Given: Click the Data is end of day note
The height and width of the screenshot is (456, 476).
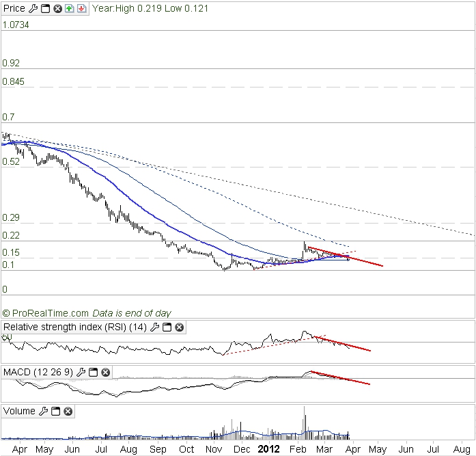Looking at the screenshot, I should (132, 313).
